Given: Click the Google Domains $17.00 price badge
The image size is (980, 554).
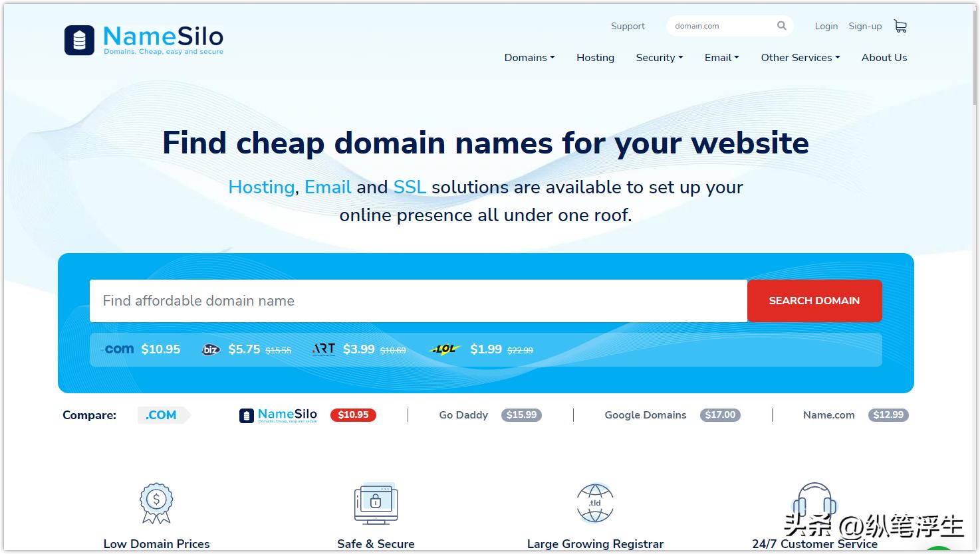Looking at the screenshot, I should (720, 415).
